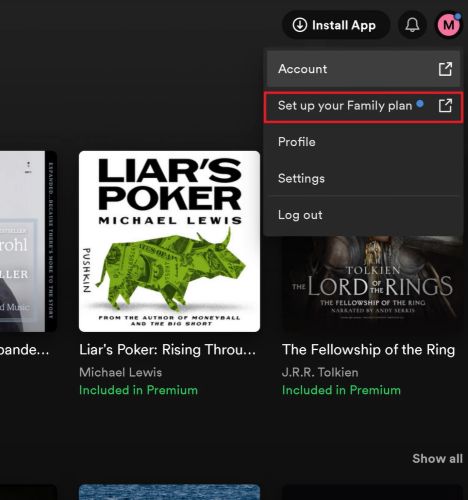Click the Install App button
468x500 pixels.
coord(336,25)
